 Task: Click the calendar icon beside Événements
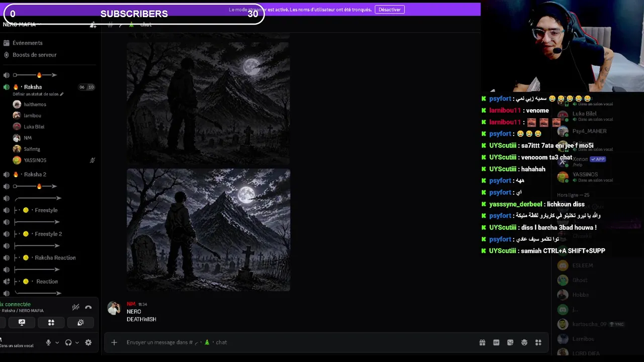pos(6,43)
